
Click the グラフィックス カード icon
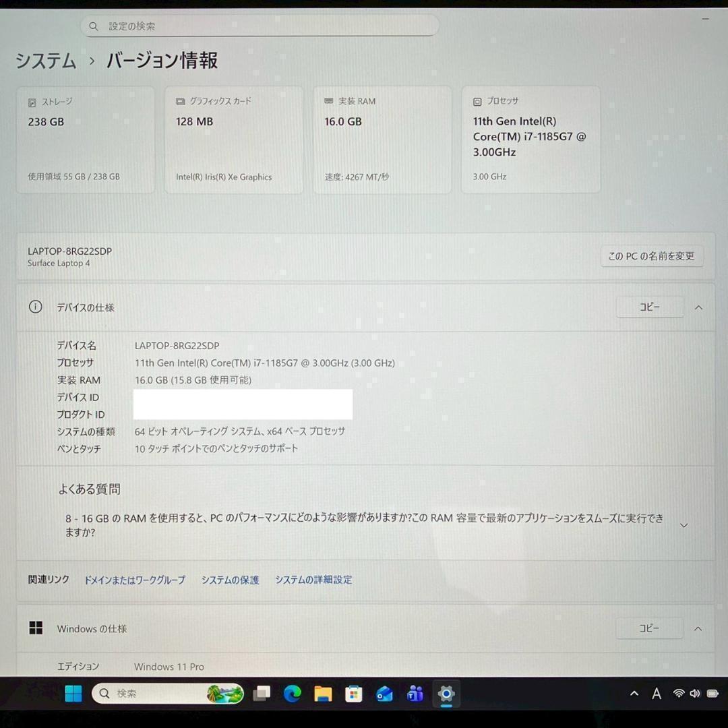tap(179, 101)
